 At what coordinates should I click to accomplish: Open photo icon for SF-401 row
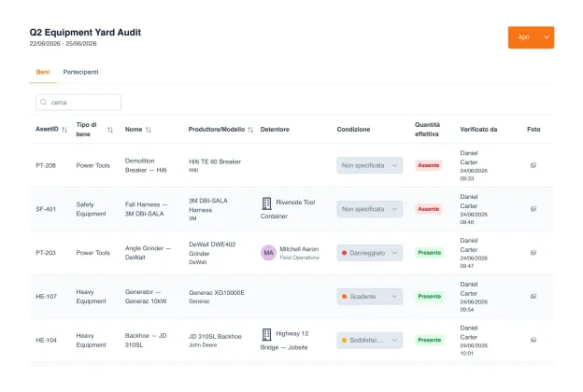[533, 209]
